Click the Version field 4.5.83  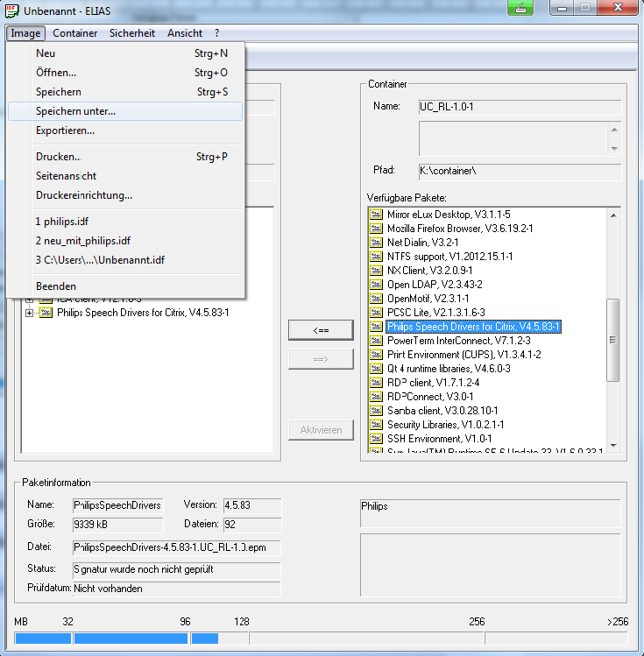[x=252, y=505]
